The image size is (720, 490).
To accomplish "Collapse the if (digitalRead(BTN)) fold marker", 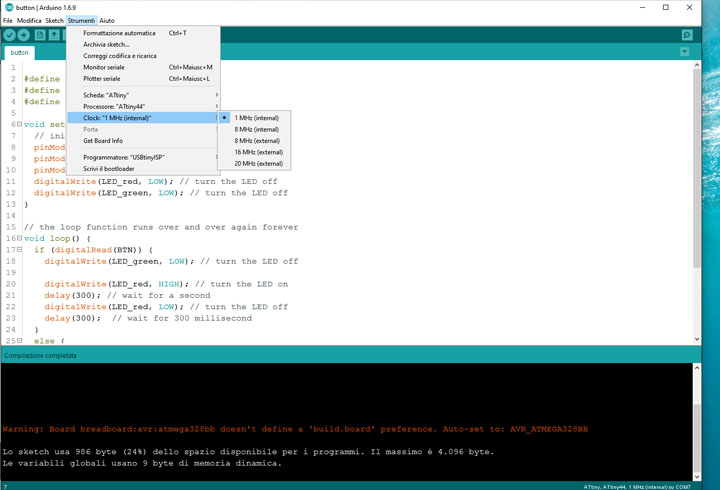I will click(x=19, y=249).
